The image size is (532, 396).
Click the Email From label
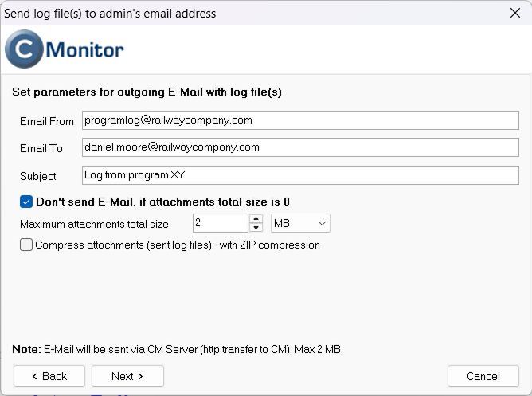[47, 121]
